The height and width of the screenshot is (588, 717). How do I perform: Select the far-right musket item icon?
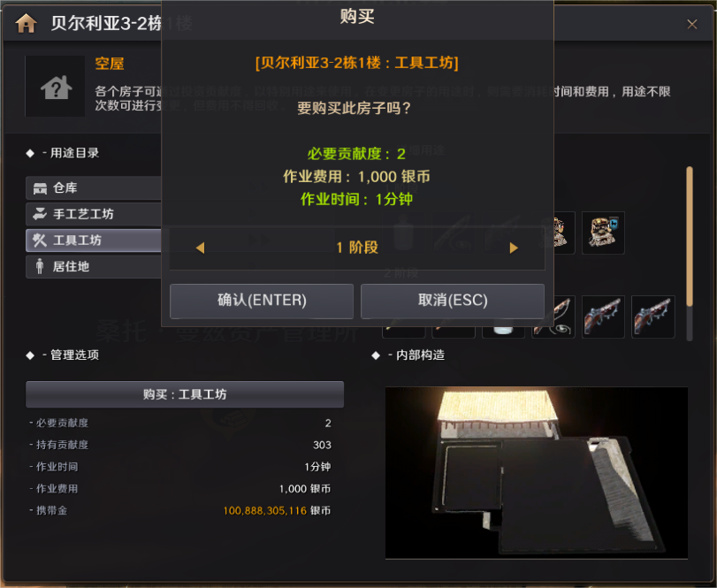point(653,317)
